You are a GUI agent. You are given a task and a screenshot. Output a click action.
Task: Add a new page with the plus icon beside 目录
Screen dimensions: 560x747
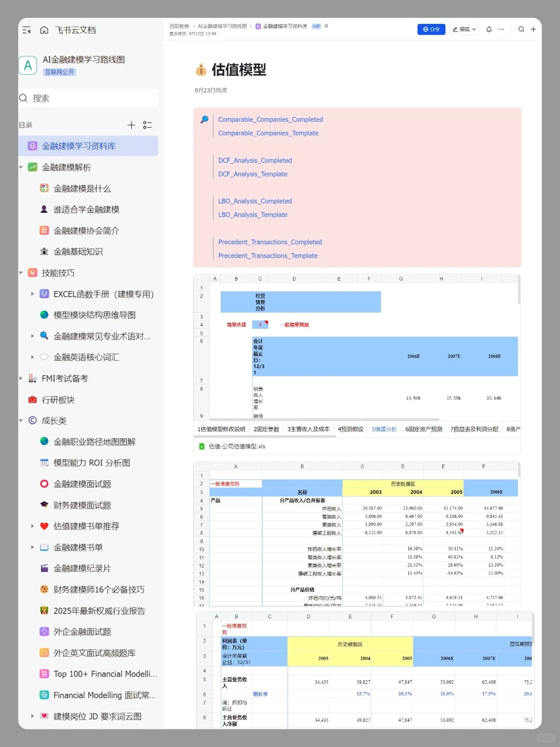pos(131,125)
